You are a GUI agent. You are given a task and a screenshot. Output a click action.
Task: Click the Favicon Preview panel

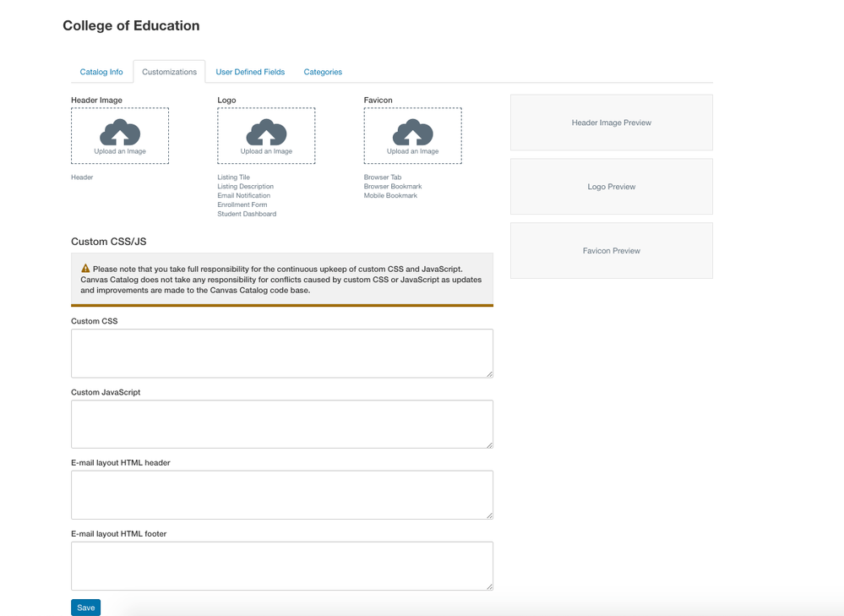611,251
